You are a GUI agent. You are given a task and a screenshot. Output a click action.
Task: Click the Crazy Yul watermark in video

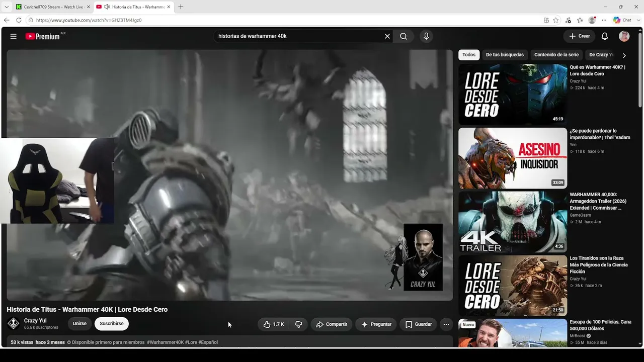(423, 257)
